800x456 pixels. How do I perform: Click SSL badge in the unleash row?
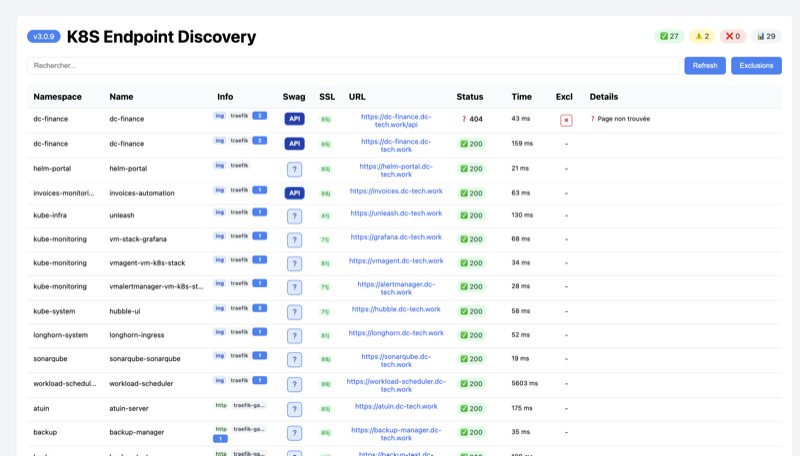pyautogui.click(x=325, y=216)
